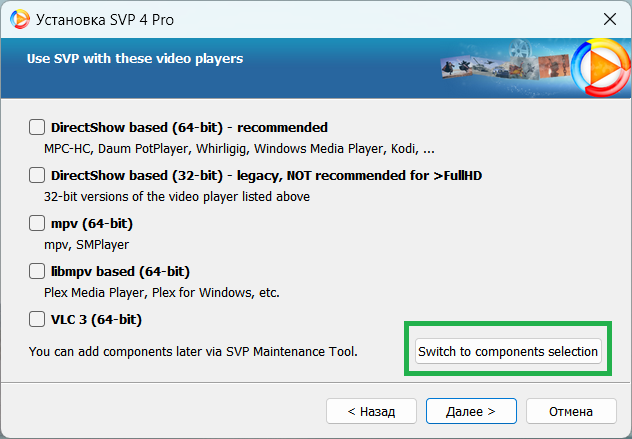Click the SVP Maintenance Tool note text
Screen dimensions: 632x439
(193, 351)
